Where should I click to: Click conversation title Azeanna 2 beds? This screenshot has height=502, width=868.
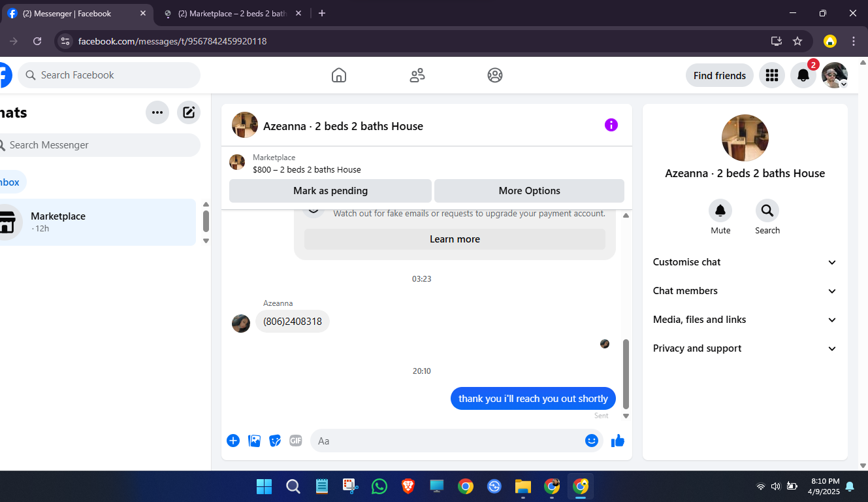(x=343, y=126)
